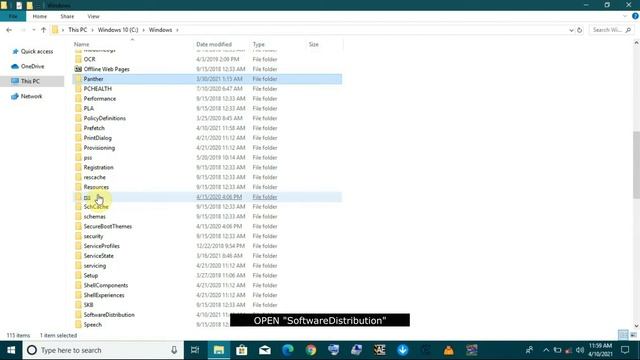640x360 pixels.
Task: Open the File ribbon tab
Action: click(13, 16)
